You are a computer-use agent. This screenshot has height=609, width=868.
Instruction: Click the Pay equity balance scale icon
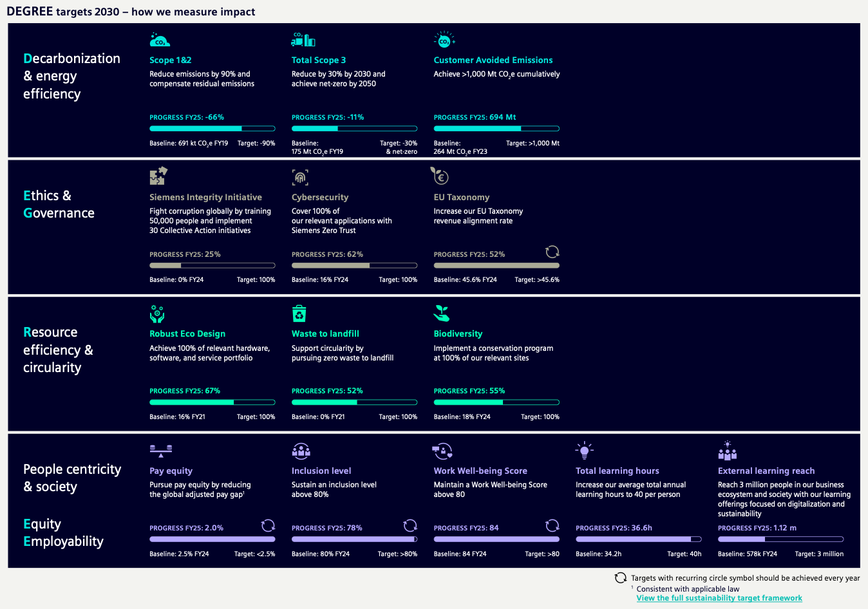point(161,451)
